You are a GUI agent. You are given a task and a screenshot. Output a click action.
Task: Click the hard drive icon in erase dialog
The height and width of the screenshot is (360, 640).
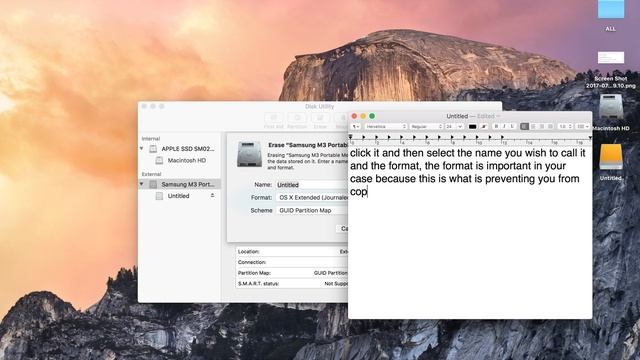click(x=249, y=154)
